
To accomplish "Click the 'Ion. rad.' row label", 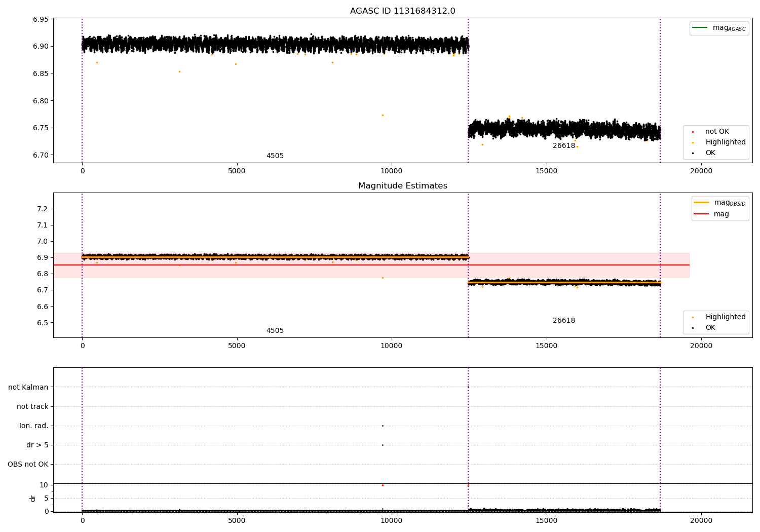I will tap(33, 426).
